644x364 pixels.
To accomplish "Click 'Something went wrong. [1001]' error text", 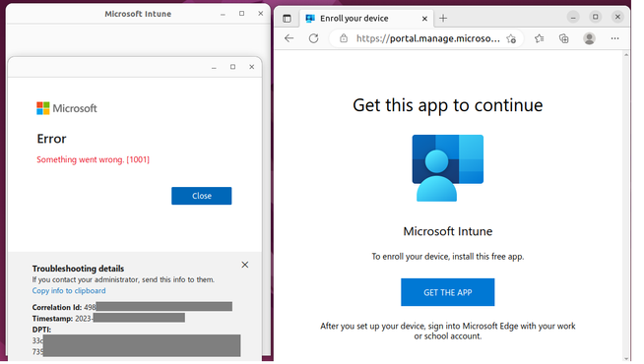I will pos(94,159).
